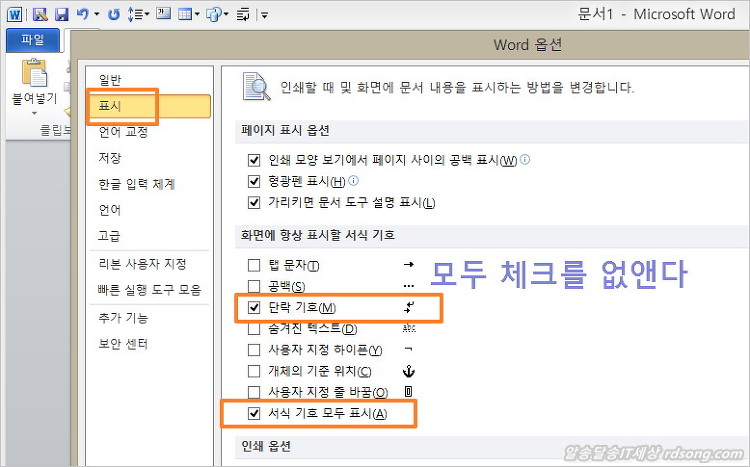This screenshot has width=750, height=467.
Task: Expand the shapes dropdown arrow
Action: [x=226, y=15]
